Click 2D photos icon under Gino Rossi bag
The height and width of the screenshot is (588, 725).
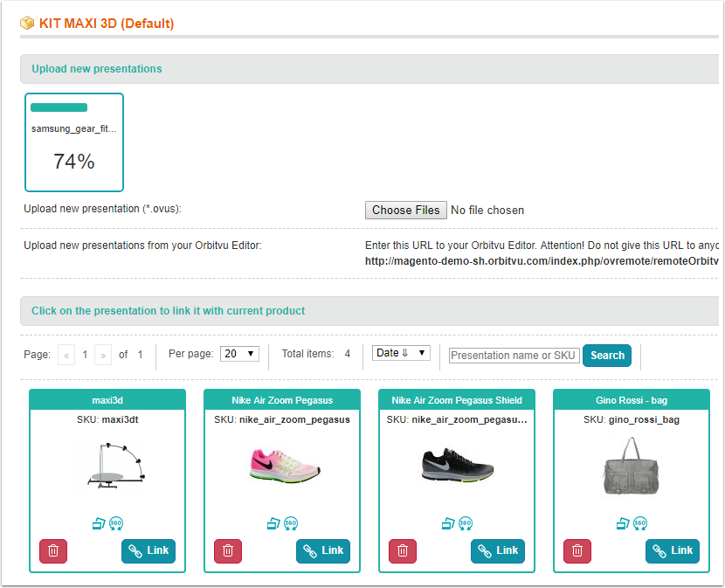(623, 523)
